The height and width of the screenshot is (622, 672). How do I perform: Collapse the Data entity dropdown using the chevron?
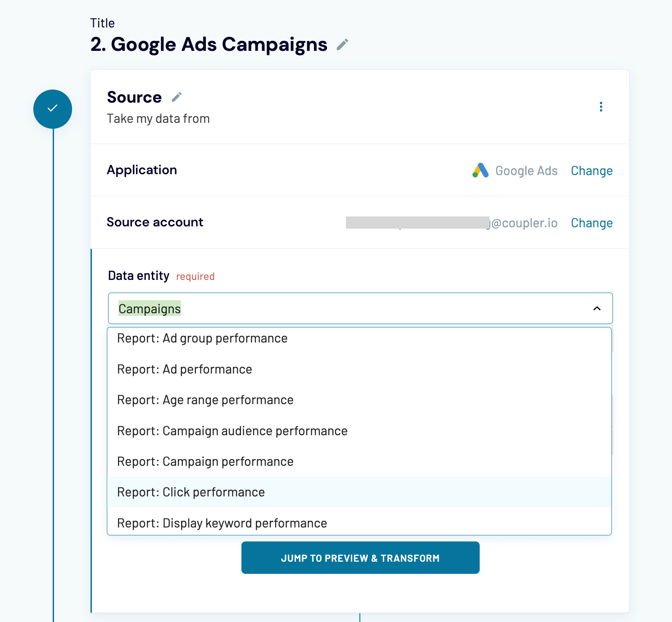[597, 309]
